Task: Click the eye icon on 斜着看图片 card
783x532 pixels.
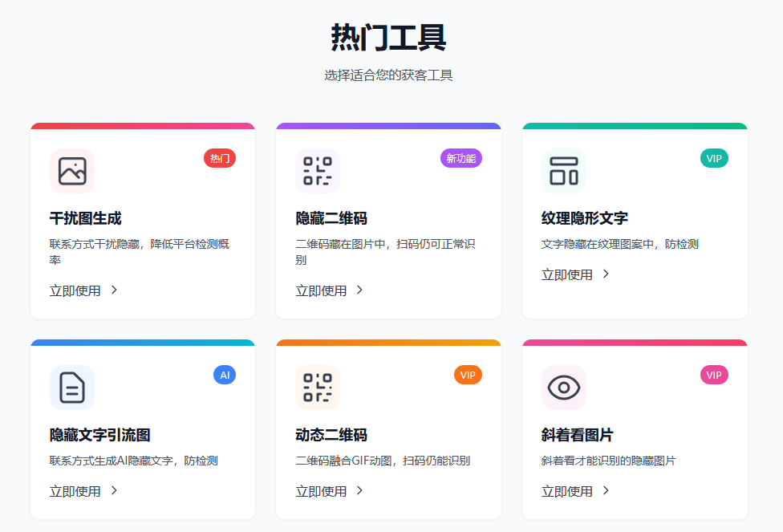Action: coord(564,388)
